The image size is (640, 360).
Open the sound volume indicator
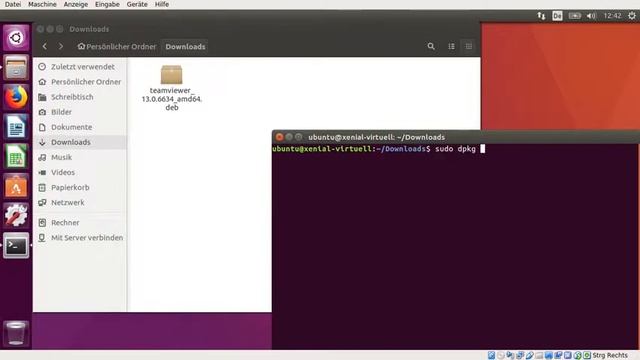(591, 16)
